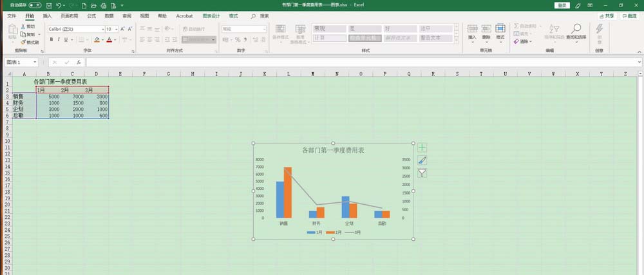Open the font name dropdown Calibri
Viewport: 644px width, 275px height.
77,29
